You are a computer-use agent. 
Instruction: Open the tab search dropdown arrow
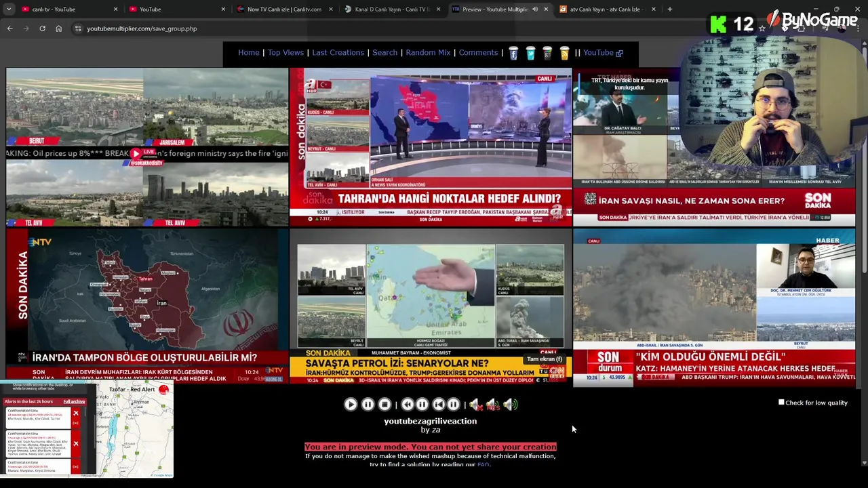point(9,9)
